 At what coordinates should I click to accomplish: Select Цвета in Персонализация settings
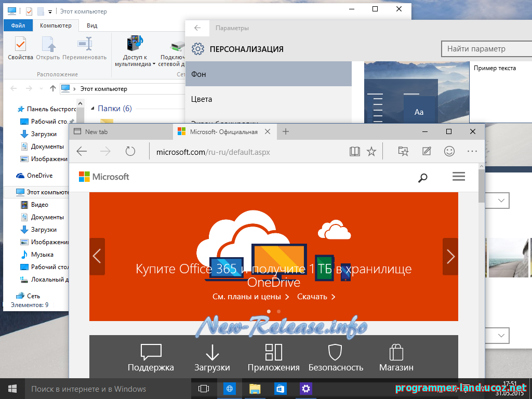click(x=269, y=99)
